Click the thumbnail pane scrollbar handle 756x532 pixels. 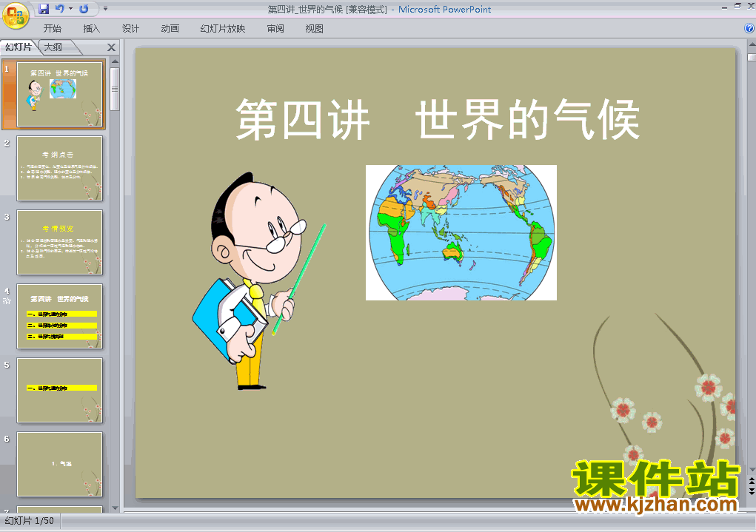click(x=115, y=89)
